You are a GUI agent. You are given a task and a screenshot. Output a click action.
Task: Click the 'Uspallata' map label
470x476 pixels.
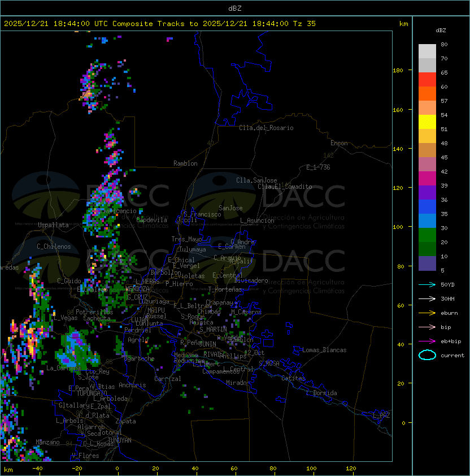point(53,225)
